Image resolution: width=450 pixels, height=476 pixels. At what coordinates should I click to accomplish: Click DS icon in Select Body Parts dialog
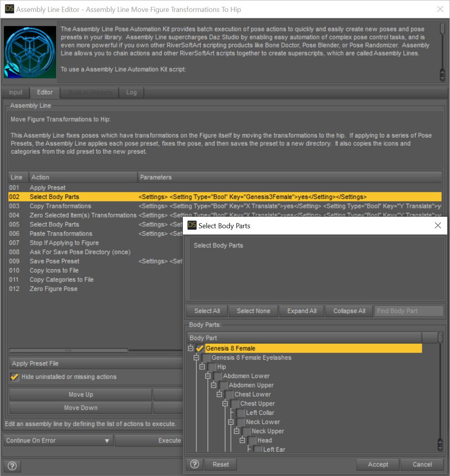192,226
